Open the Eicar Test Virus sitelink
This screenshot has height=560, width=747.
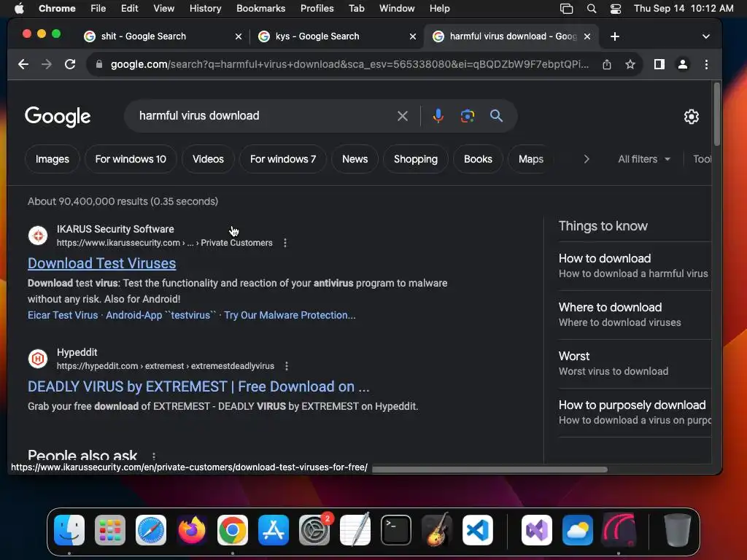[x=63, y=315]
